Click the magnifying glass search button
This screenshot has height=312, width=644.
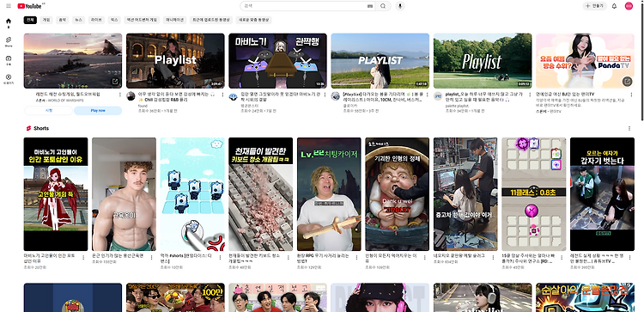tap(383, 6)
